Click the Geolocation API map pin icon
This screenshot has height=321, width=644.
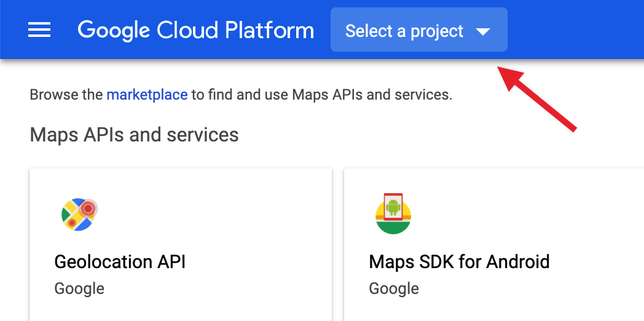79,215
